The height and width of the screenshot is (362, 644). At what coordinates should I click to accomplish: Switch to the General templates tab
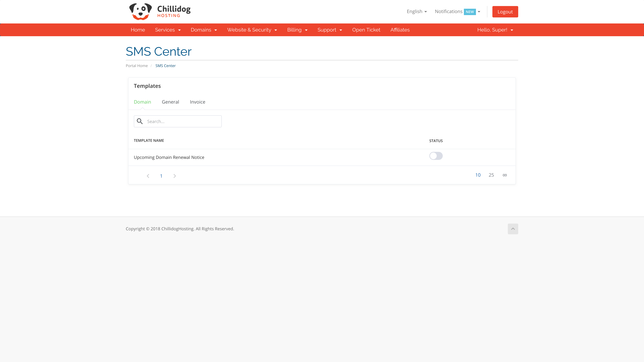tap(170, 102)
